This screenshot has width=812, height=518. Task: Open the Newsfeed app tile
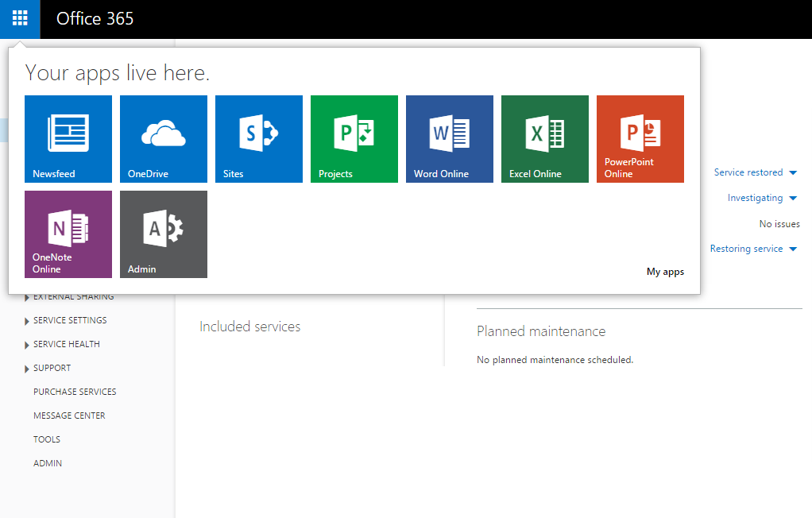(x=68, y=139)
